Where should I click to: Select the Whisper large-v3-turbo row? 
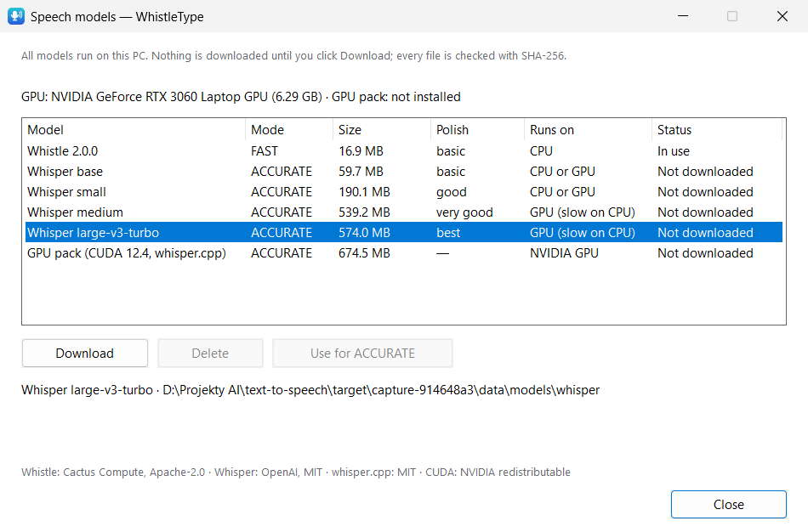[404, 233]
